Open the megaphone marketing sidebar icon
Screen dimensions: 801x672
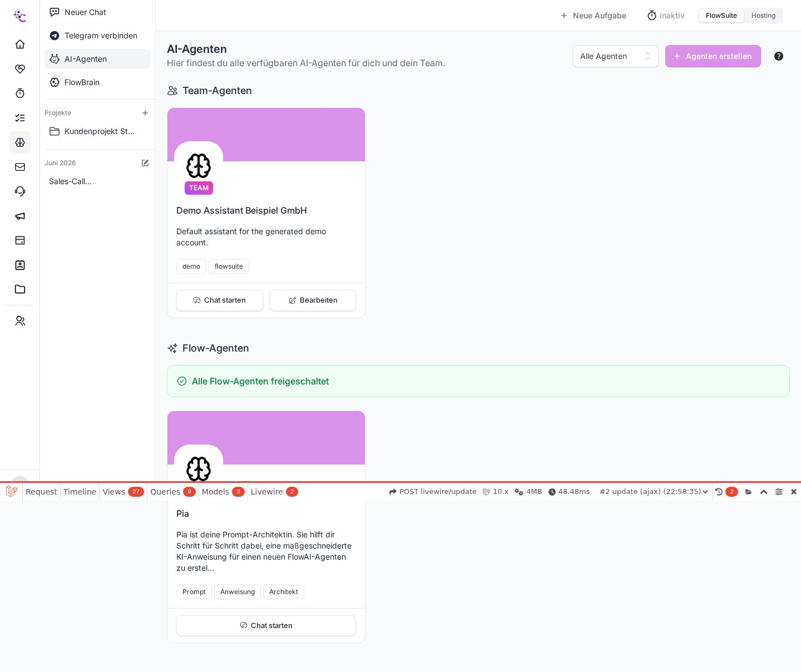tap(20, 216)
